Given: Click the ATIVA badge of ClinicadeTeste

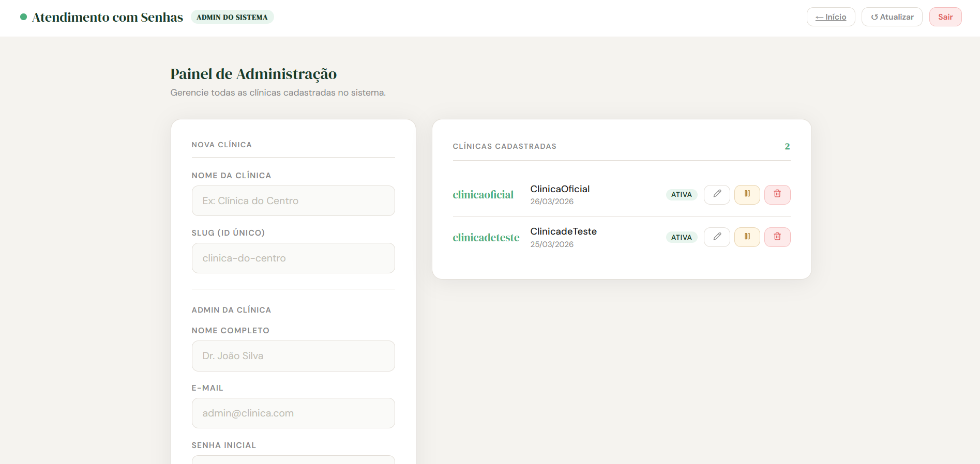Looking at the screenshot, I should pyautogui.click(x=681, y=238).
